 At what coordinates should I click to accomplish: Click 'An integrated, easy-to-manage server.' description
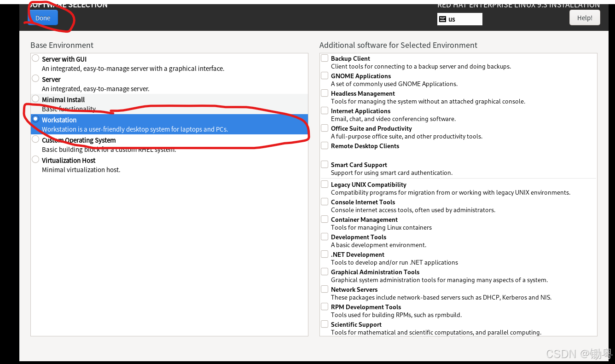(95, 89)
